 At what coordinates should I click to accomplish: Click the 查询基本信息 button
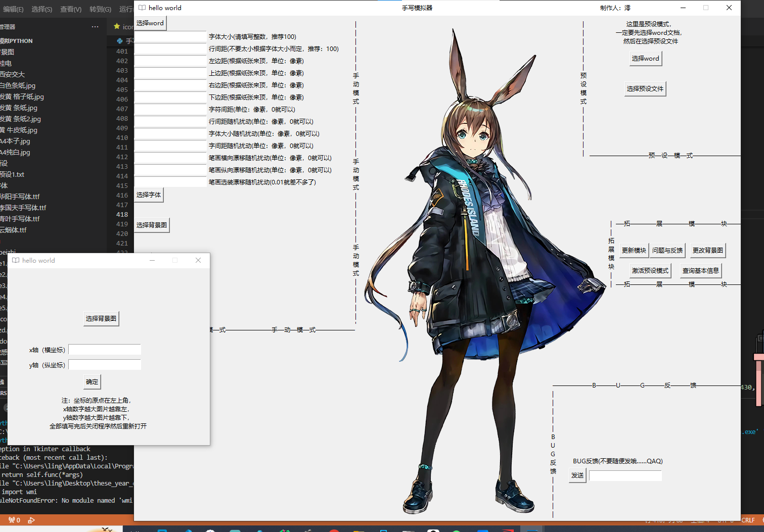[701, 271]
